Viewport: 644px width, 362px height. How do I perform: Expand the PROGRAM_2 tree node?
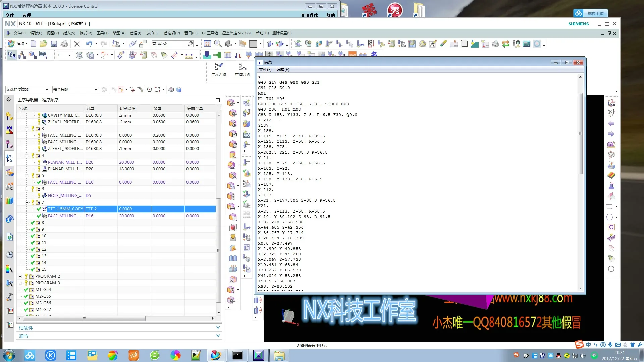point(20,276)
